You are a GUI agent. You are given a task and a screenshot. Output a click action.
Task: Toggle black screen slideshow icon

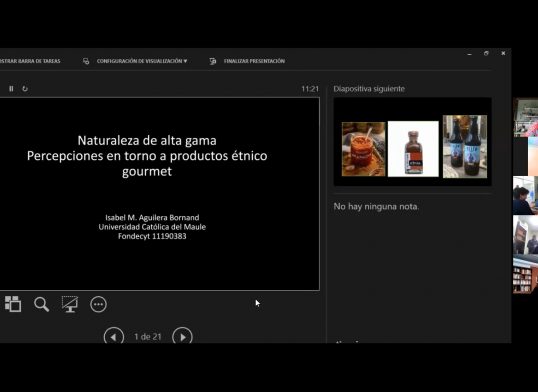(x=70, y=304)
